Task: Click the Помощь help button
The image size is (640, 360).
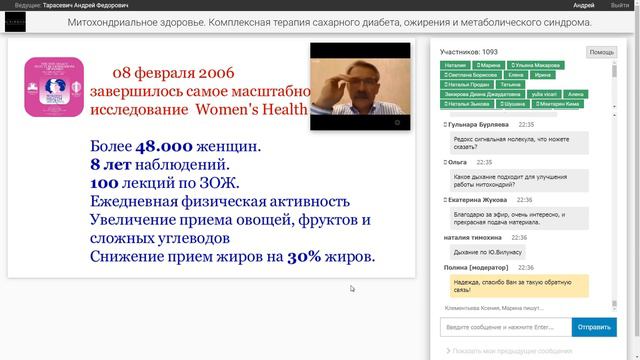Action: [x=601, y=52]
